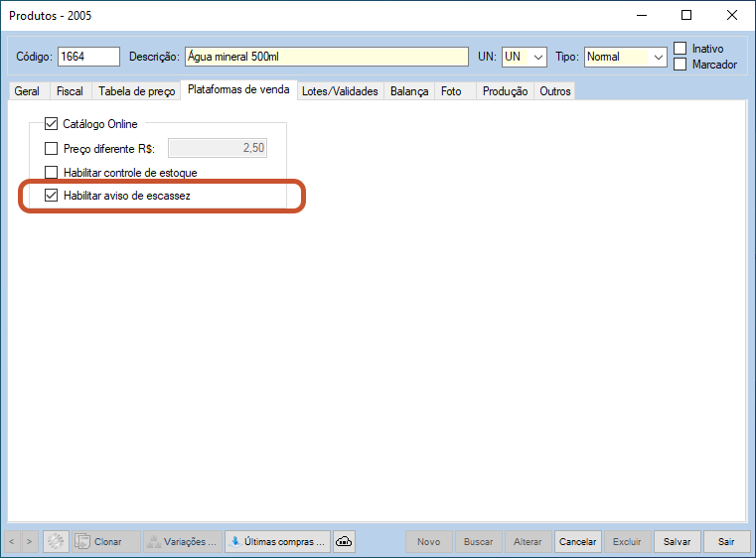Enable the Preço diferente R$ checkbox
This screenshot has height=558, width=756.
pyautogui.click(x=51, y=148)
